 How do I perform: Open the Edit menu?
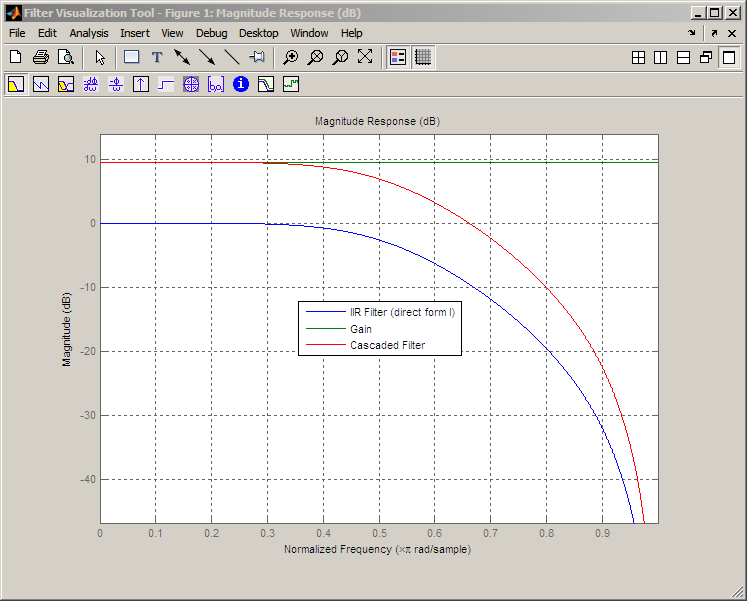[47, 33]
